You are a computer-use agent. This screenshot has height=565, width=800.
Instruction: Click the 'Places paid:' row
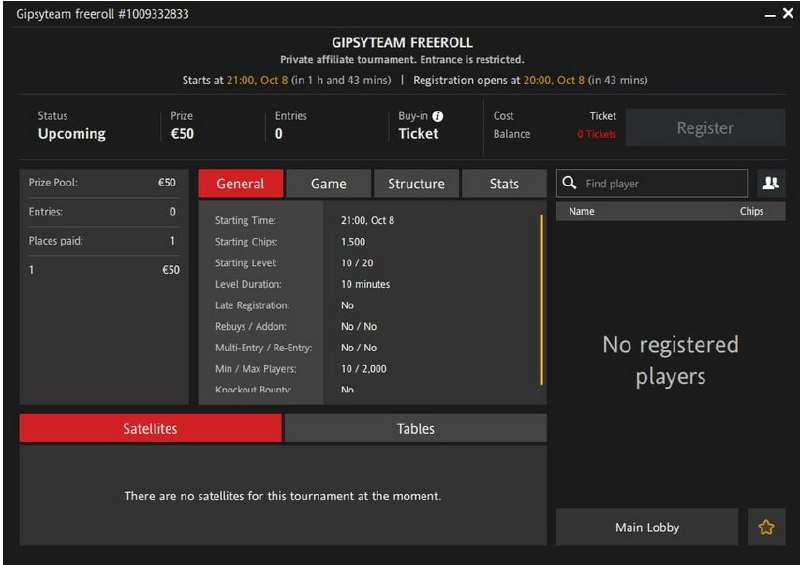coord(103,241)
